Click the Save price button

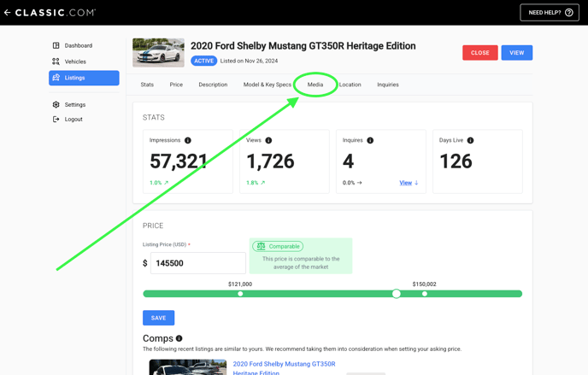click(158, 318)
